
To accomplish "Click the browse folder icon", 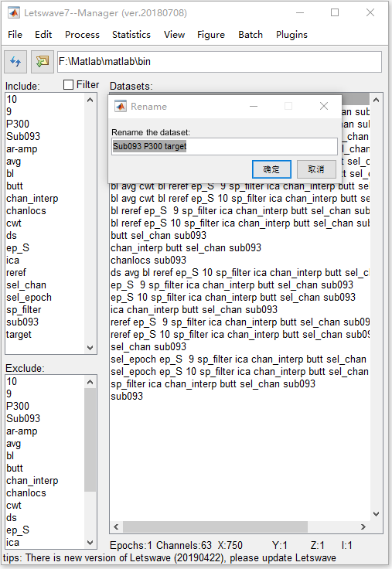I will pos(42,61).
